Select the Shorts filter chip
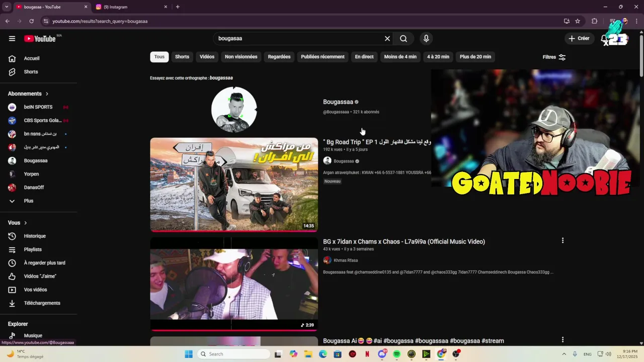Screen dimensions: 644x362 point(182,57)
